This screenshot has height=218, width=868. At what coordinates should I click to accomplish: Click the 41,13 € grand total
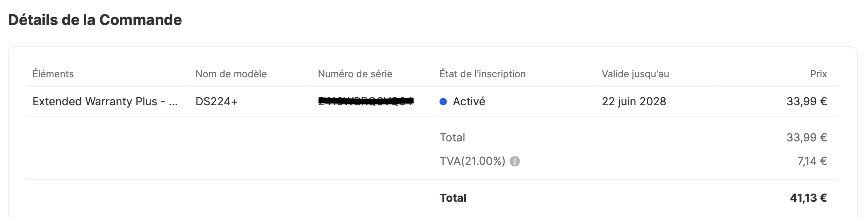(808, 198)
